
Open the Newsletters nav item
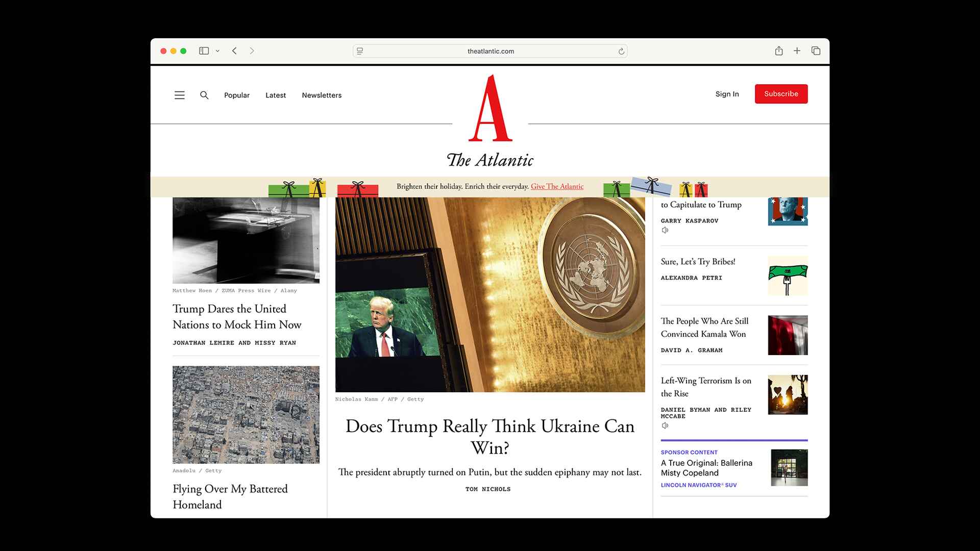point(322,95)
